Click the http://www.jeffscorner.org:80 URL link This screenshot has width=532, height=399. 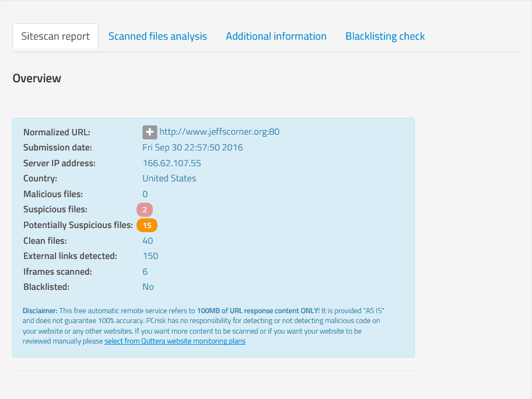coord(219,132)
